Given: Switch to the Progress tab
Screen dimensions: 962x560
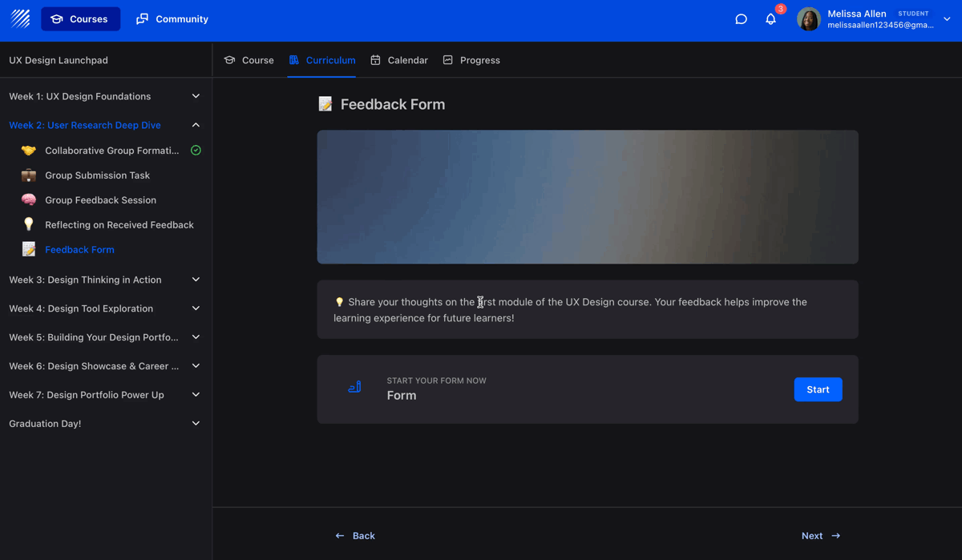Looking at the screenshot, I should click(471, 60).
